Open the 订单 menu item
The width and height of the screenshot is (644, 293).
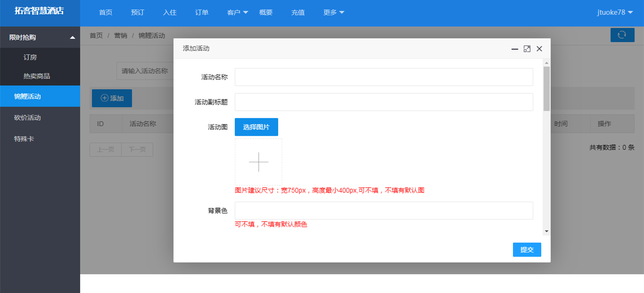point(202,13)
